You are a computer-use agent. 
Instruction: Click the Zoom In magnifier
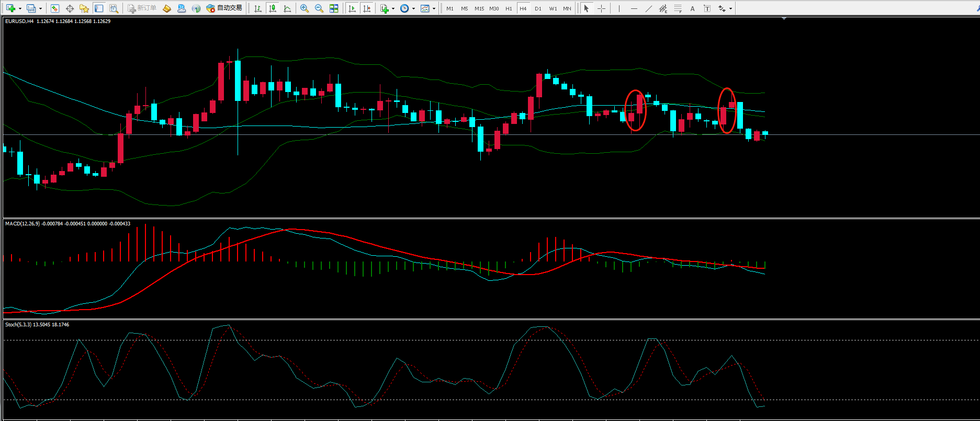pyautogui.click(x=304, y=8)
